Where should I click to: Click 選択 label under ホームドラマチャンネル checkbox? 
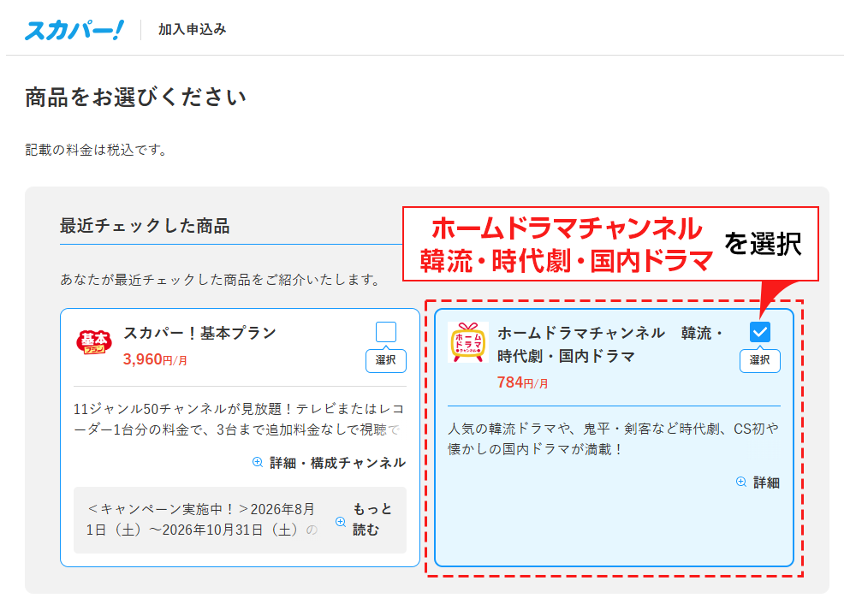tap(759, 360)
